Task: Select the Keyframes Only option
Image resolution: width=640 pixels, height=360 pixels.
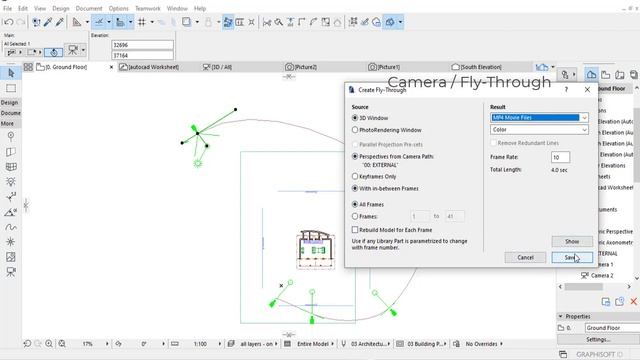Action: pos(374,176)
